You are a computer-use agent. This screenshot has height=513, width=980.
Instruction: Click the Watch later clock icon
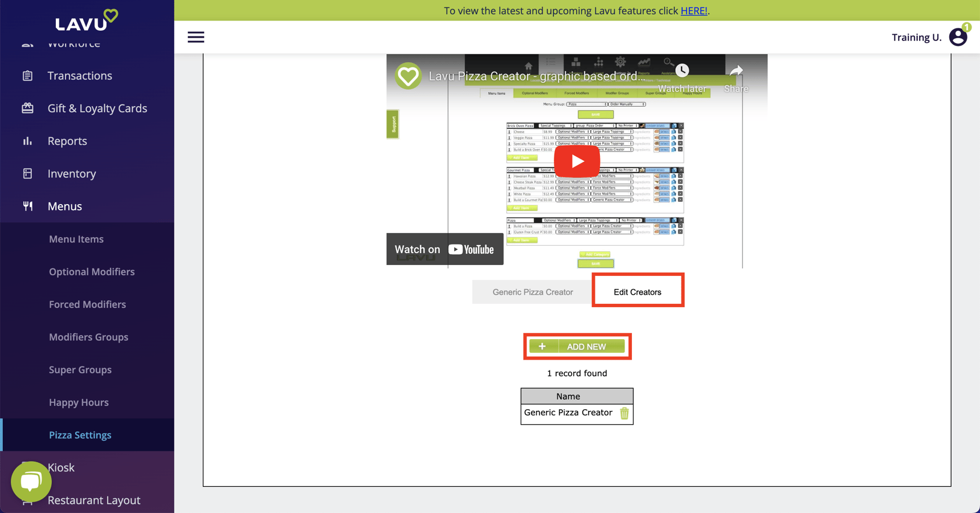click(x=682, y=71)
